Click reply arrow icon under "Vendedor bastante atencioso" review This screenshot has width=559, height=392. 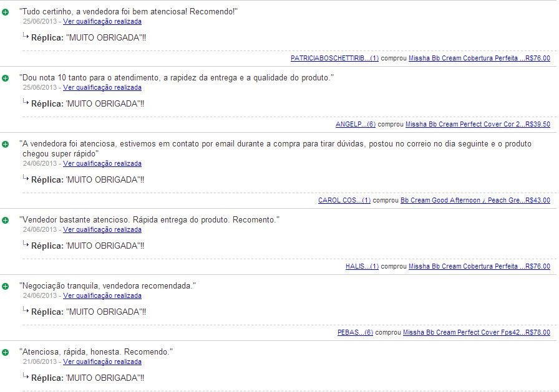26,244
